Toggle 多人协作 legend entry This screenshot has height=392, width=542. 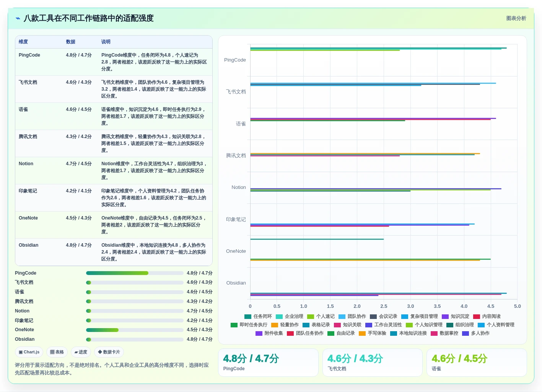(x=476, y=333)
